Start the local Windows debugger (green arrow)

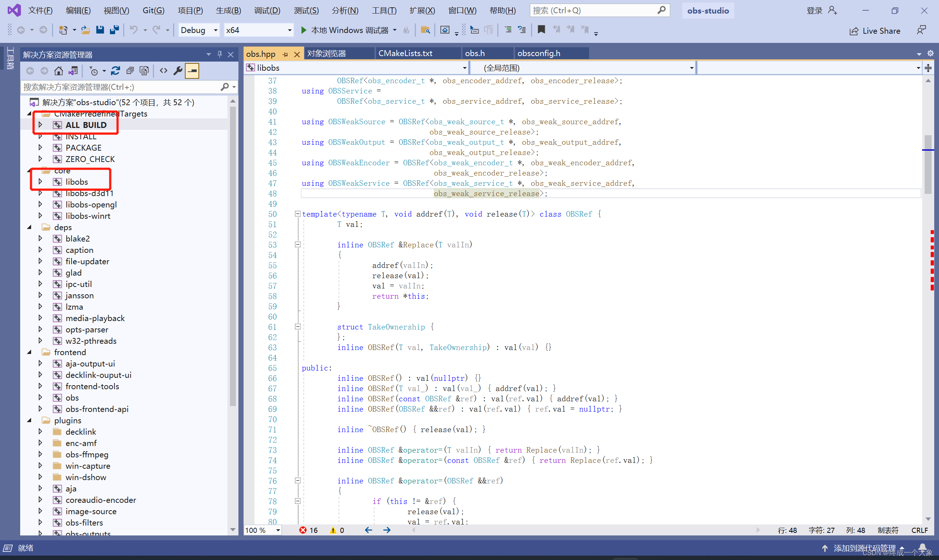304,30
